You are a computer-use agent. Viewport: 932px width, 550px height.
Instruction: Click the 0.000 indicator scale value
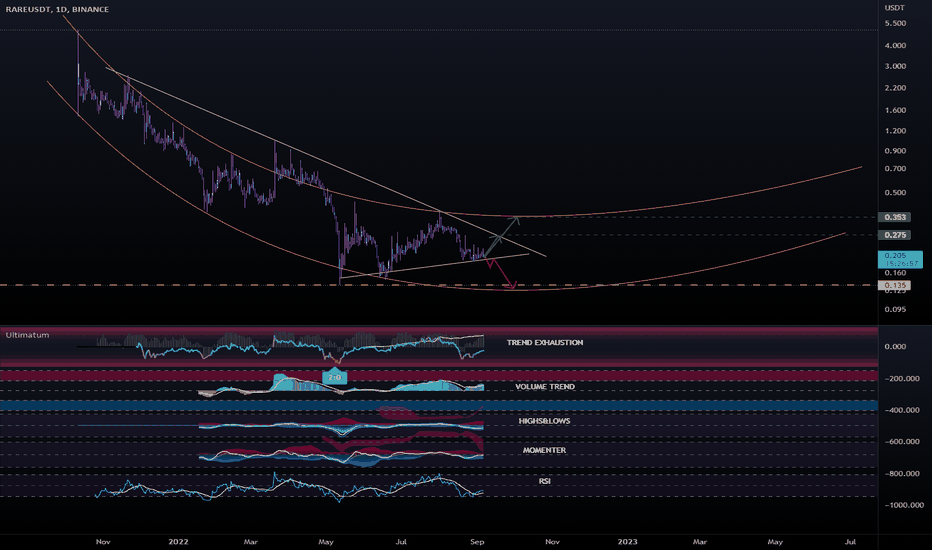click(x=895, y=347)
